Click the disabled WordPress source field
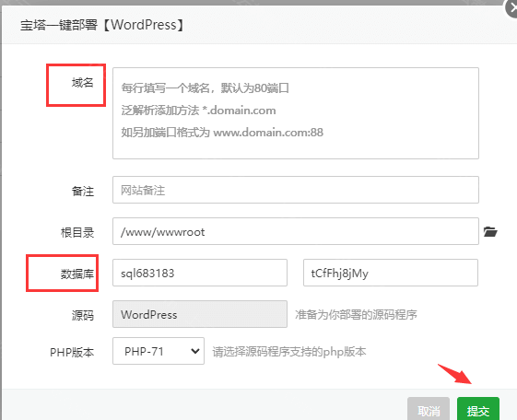 pos(200,314)
